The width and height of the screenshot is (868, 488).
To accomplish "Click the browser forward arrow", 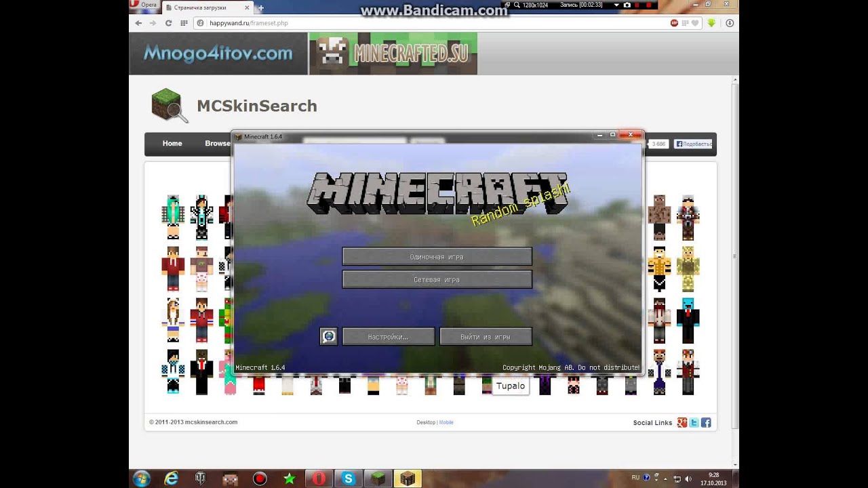I will (153, 23).
